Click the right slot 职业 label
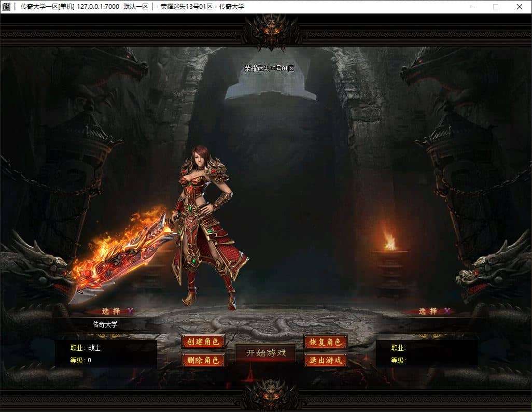The image size is (532, 412). click(x=399, y=348)
